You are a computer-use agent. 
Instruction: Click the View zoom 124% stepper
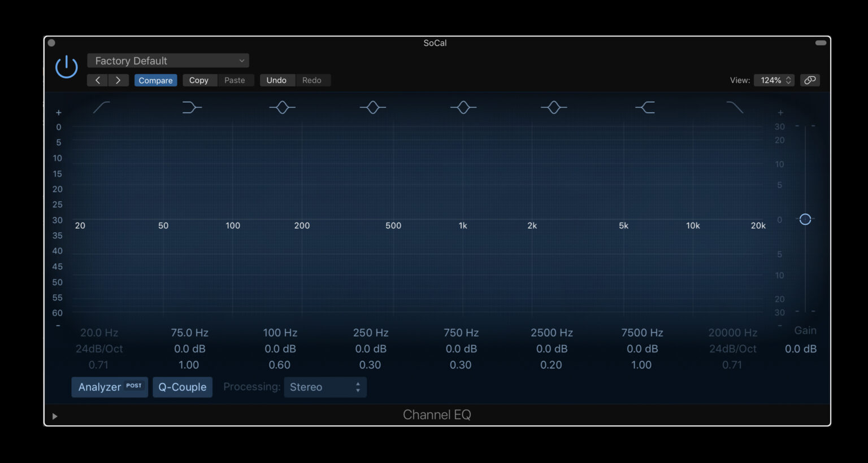tap(774, 80)
